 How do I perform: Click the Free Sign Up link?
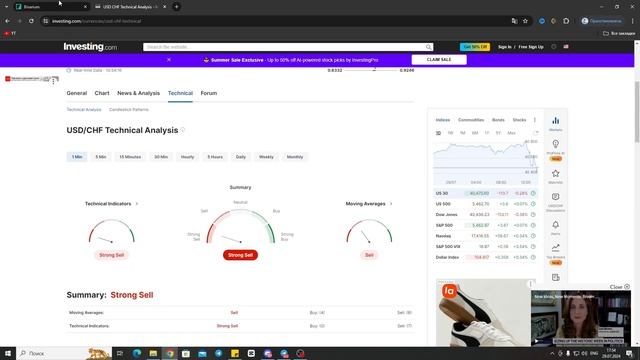point(531,47)
